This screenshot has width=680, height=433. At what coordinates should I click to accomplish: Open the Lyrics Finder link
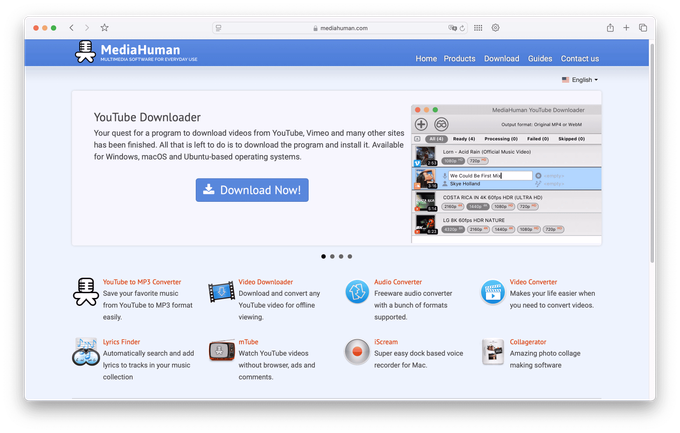tap(121, 342)
